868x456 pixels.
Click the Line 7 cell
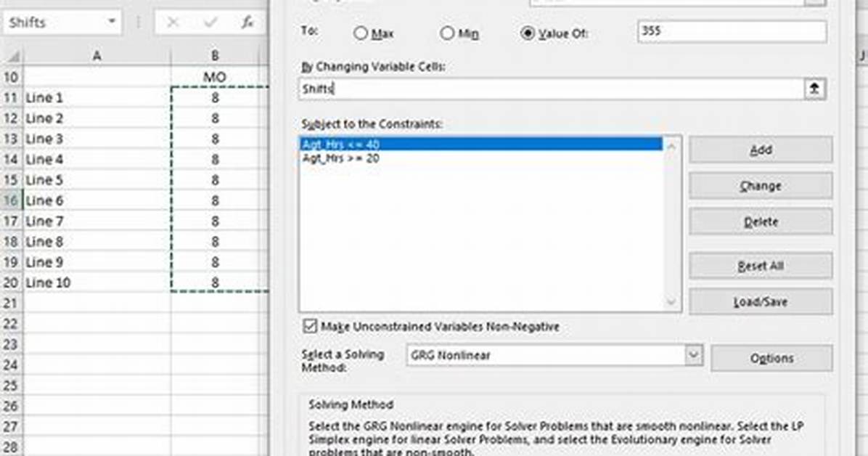tap(97, 221)
